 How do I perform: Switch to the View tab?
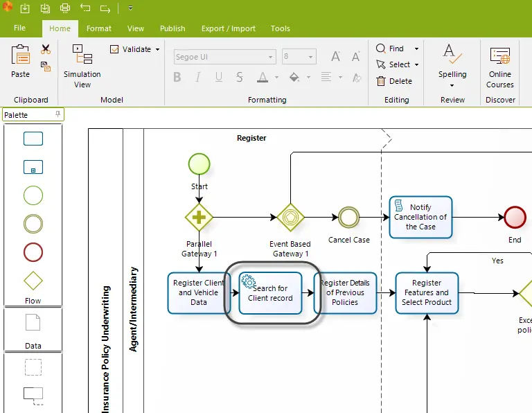point(136,28)
